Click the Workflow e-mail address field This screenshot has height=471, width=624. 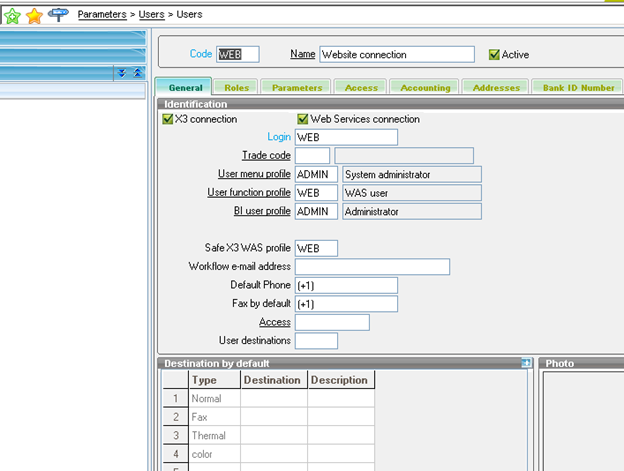[372, 267]
